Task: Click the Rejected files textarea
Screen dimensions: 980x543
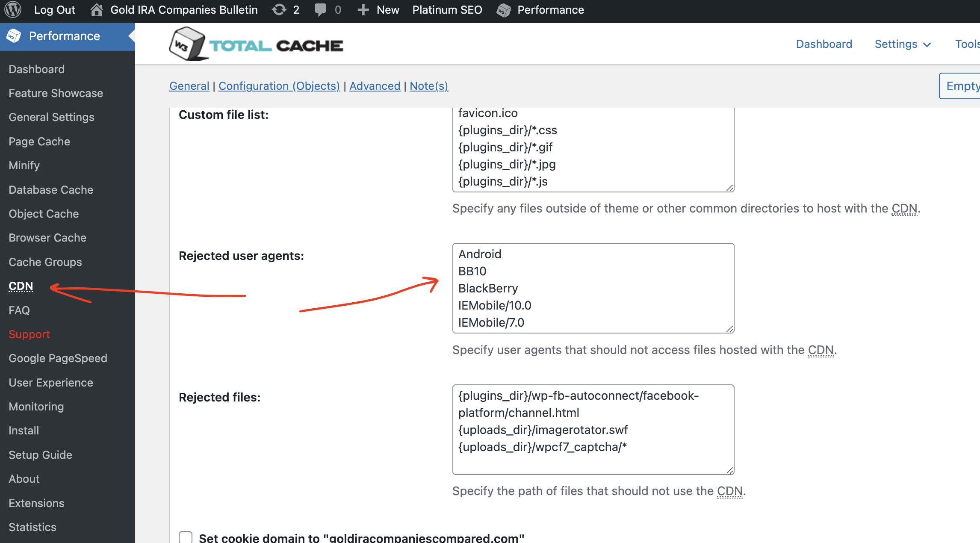Action: coord(593,429)
